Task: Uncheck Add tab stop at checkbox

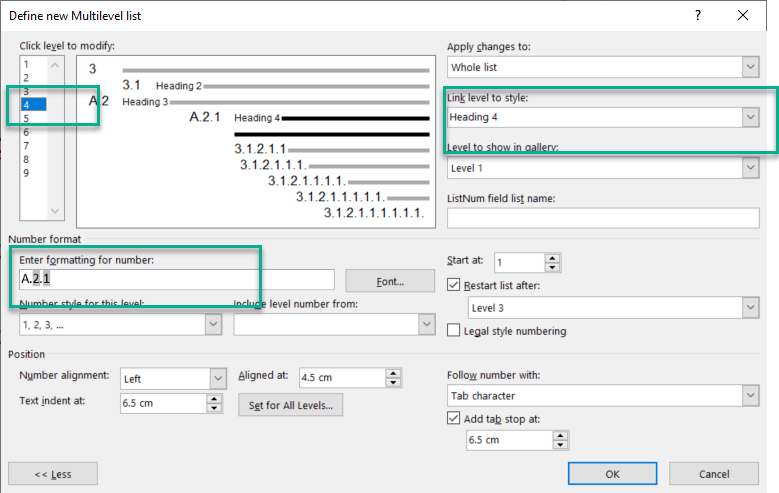Action: [x=453, y=418]
